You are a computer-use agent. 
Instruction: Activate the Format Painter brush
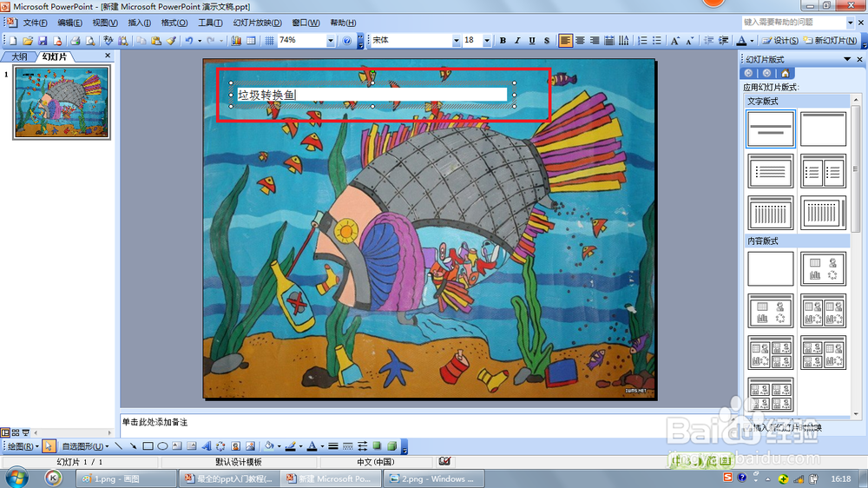[171, 41]
